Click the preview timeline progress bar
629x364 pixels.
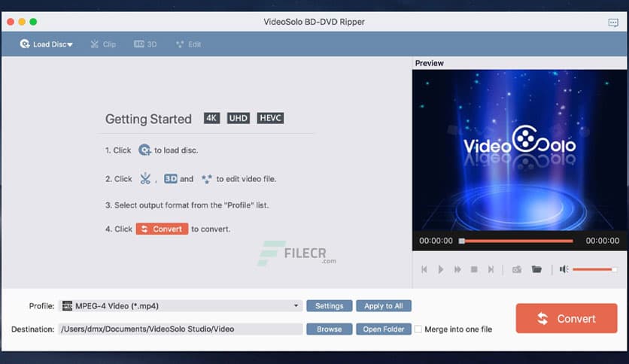(x=517, y=241)
